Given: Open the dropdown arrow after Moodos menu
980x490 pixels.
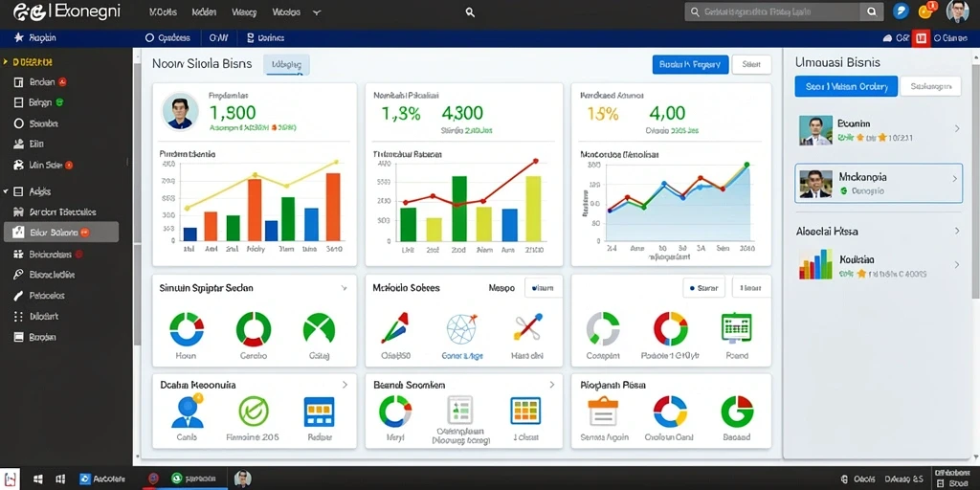Looking at the screenshot, I should [x=316, y=12].
